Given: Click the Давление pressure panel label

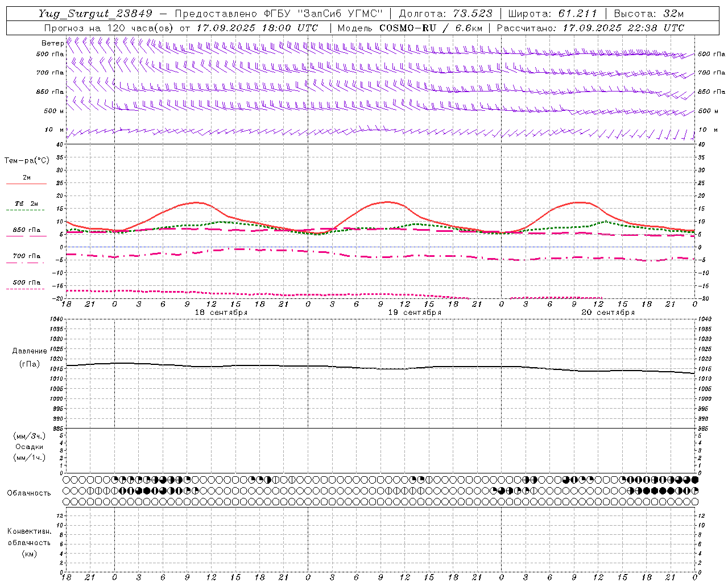Looking at the screenshot, I should 30,351.
